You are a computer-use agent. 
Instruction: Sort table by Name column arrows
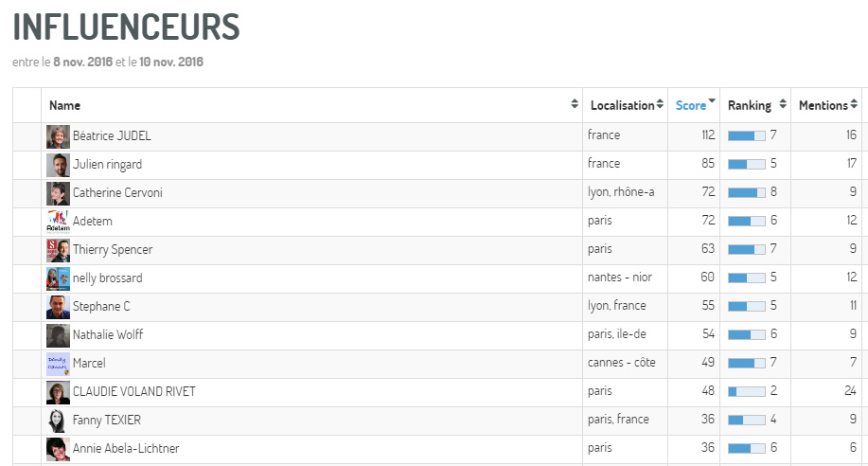pos(574,103)
